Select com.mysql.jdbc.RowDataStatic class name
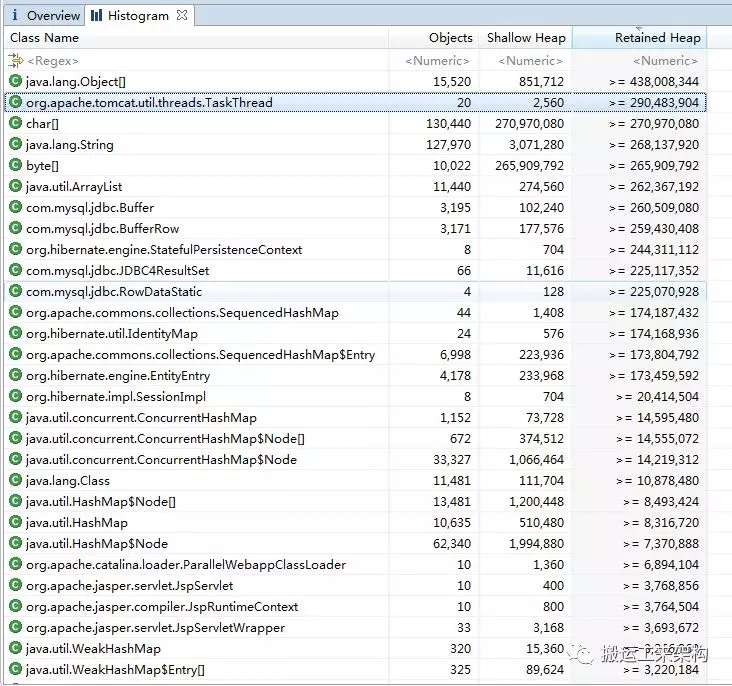 pyautogui.click(x=114, y=292)
